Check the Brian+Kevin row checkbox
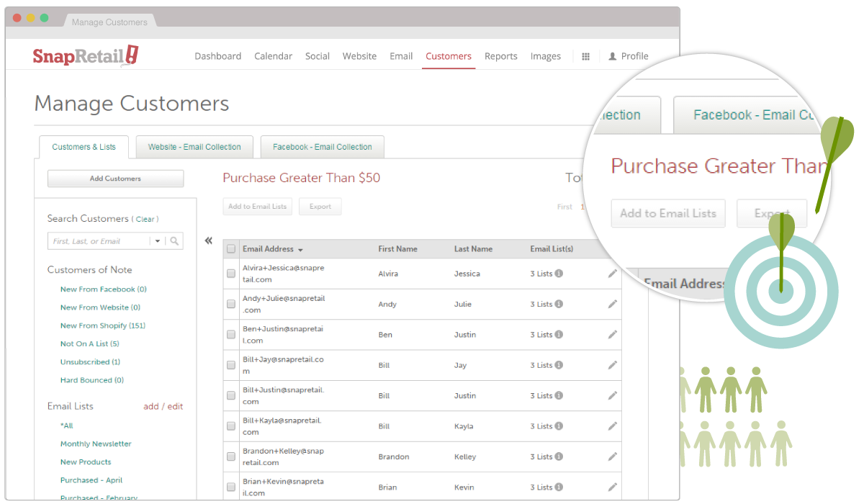 click(x=231, y=487)
